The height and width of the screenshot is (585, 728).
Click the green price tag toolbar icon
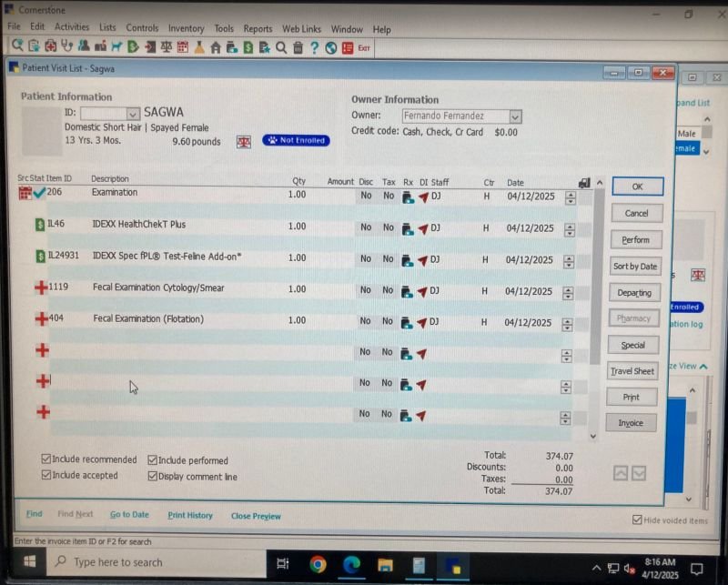point(133,46)
